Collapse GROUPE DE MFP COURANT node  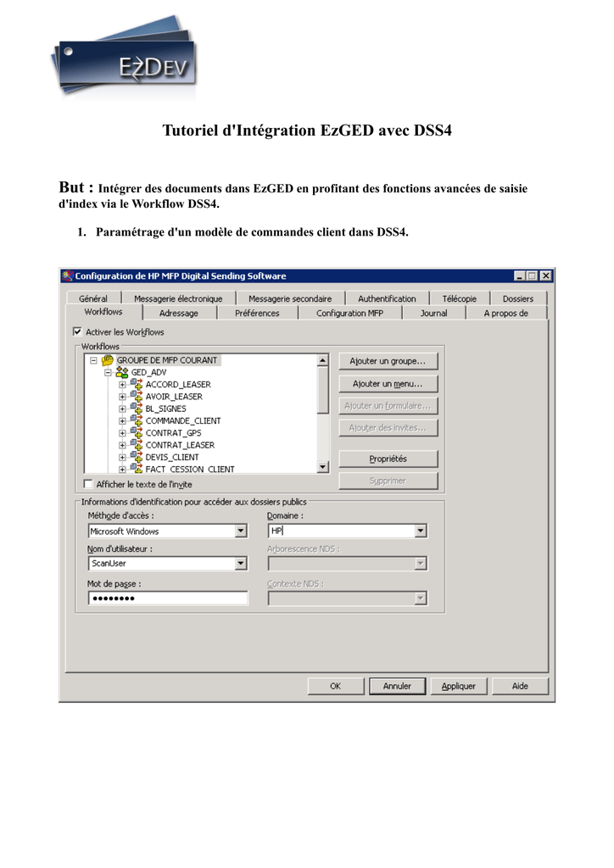93,360
